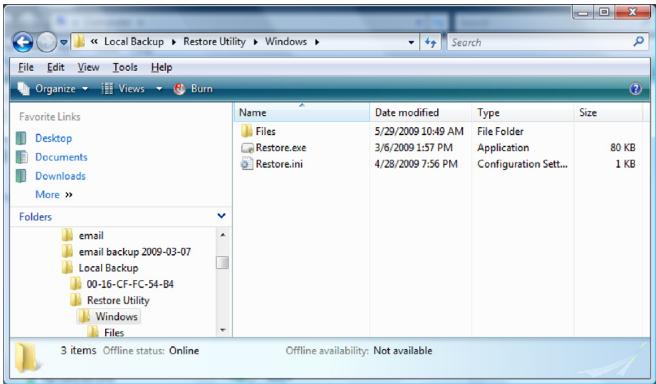Go back with the Back arrow button
Screen dimensions: 656x384
23,42
